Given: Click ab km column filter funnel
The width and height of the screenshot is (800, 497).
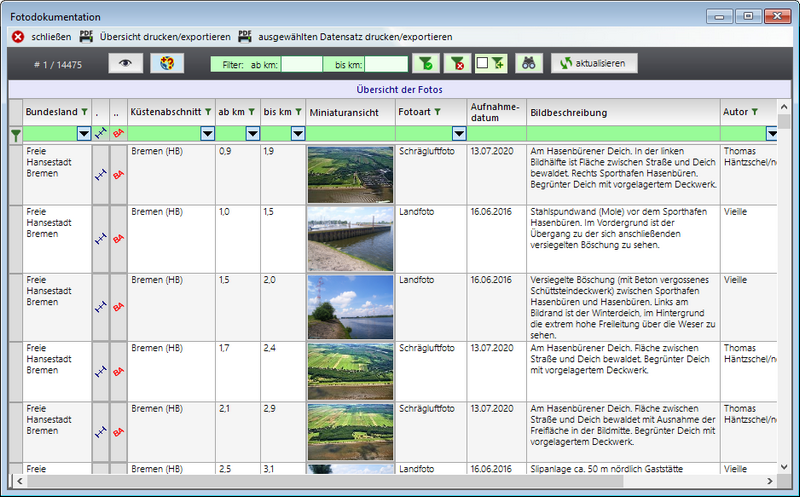Looking at the screenshot, I should (252, 112).
